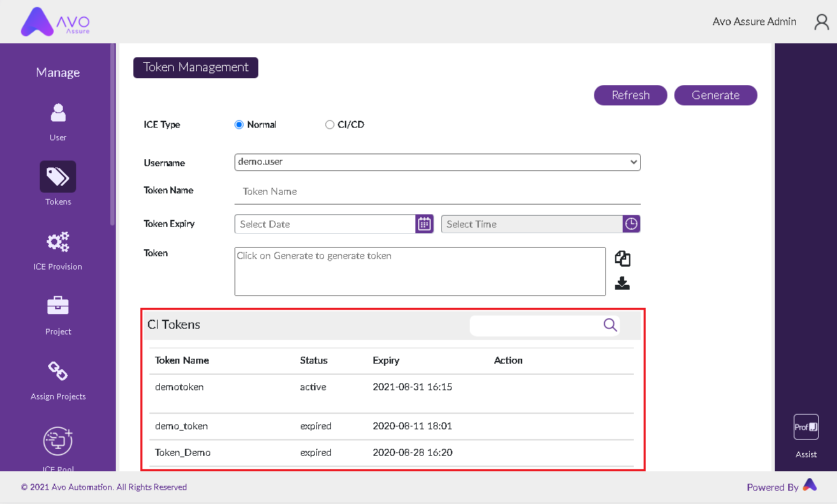Open the ICE Pool icon
837x504 pixels.
click(x=58, y=441)
